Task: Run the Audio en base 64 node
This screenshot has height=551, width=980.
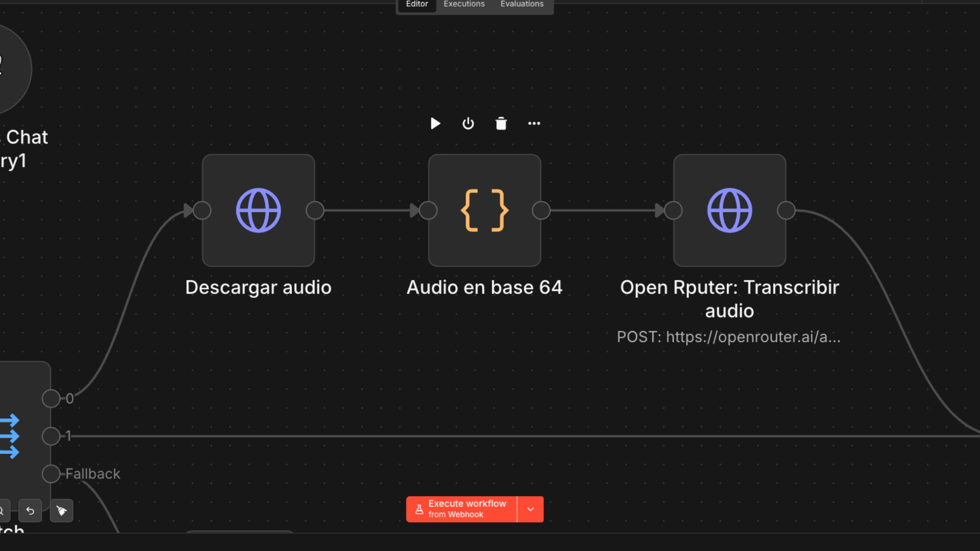Action: [435, 123]
